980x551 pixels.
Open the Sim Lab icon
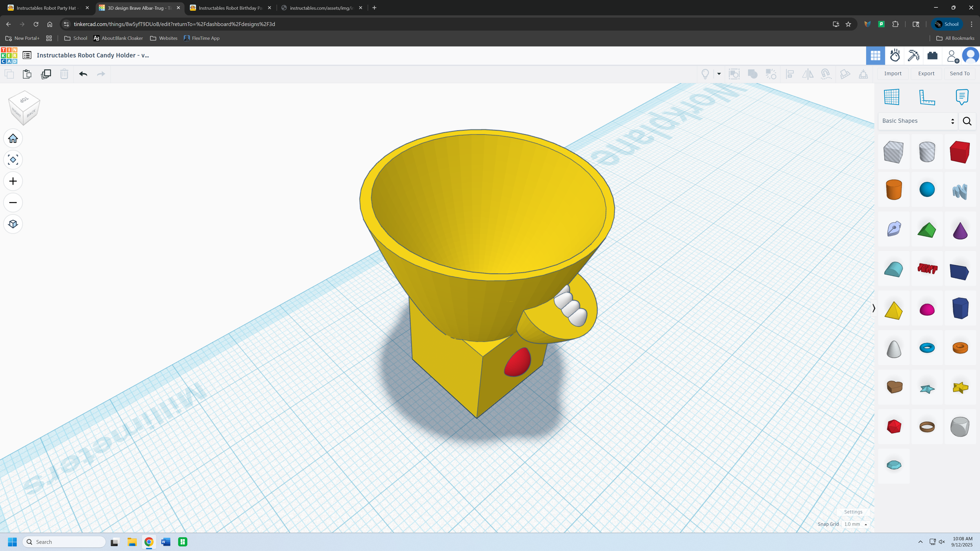pyautogui.click(x=895, y=56)
